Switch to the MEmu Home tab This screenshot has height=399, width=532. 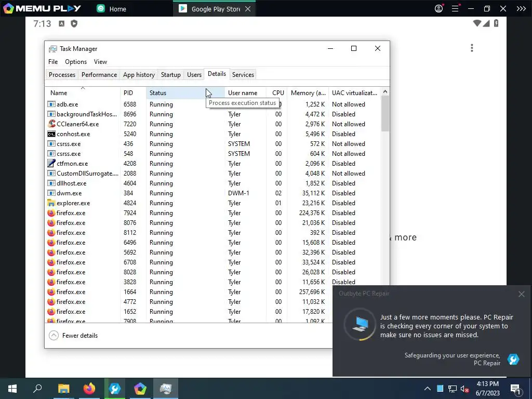pos(111,9)
